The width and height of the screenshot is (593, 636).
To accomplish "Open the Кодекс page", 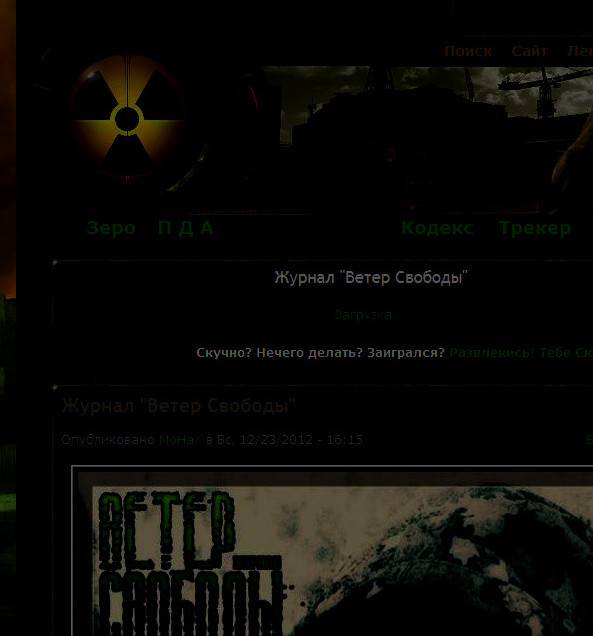I will [x=437, y=228].
